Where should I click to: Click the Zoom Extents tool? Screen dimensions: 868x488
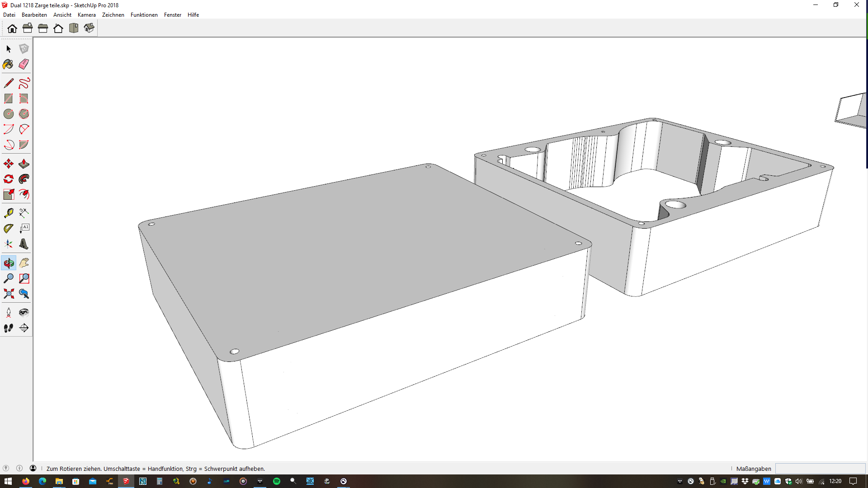pos(8,294)
